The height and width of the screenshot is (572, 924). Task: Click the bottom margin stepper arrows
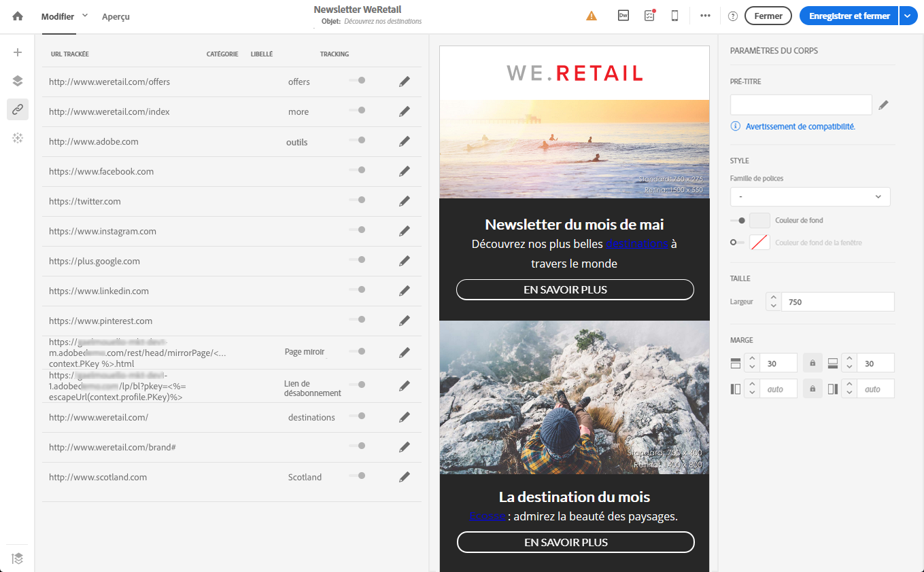(849, 363)
